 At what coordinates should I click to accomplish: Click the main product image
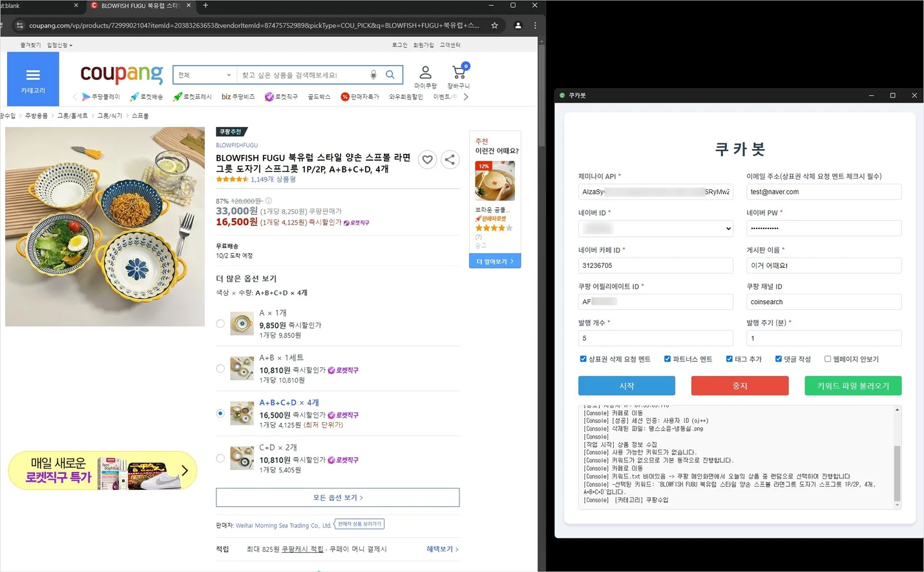pyautogui.click(x=105, y=227)
